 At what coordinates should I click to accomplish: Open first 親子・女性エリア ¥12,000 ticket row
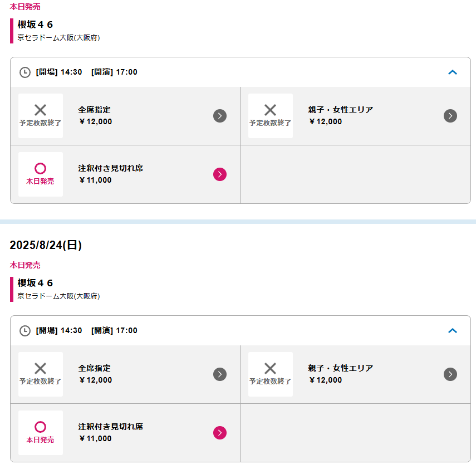click(356, 116)
